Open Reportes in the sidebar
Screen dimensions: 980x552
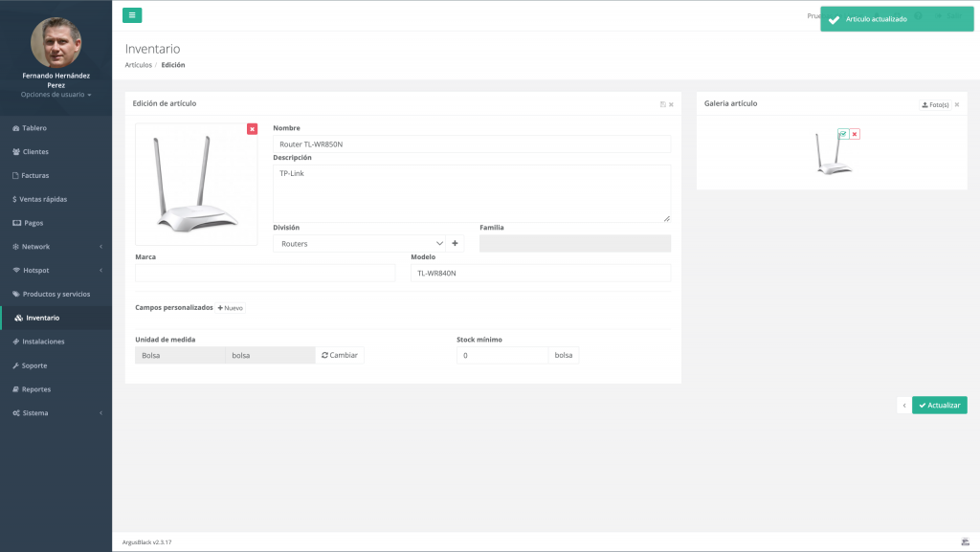point(56,389)
